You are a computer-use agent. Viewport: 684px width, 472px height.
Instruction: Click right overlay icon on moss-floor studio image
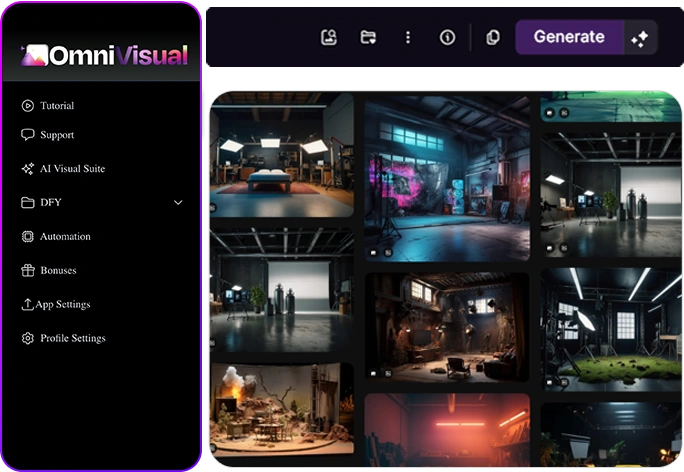[x=564, y=383]
